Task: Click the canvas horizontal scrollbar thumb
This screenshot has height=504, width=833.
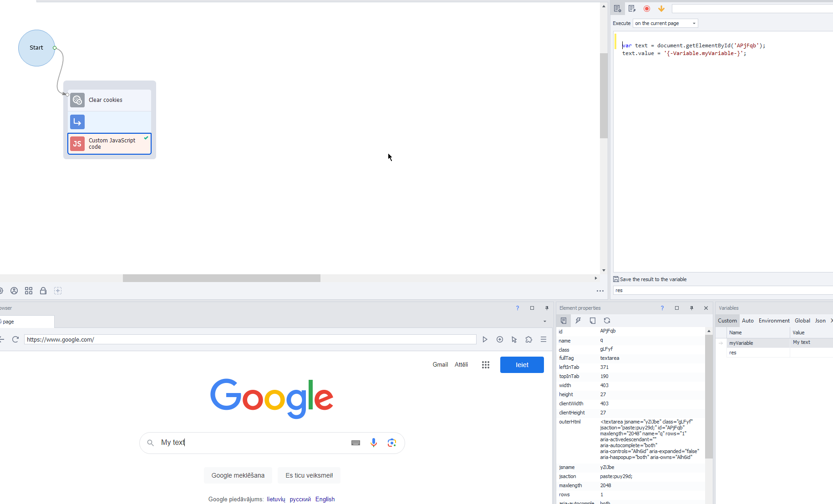Action: [222, 278]
